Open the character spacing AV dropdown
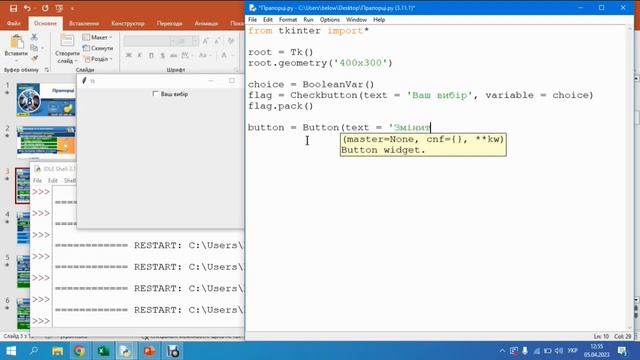 point(186,55)
